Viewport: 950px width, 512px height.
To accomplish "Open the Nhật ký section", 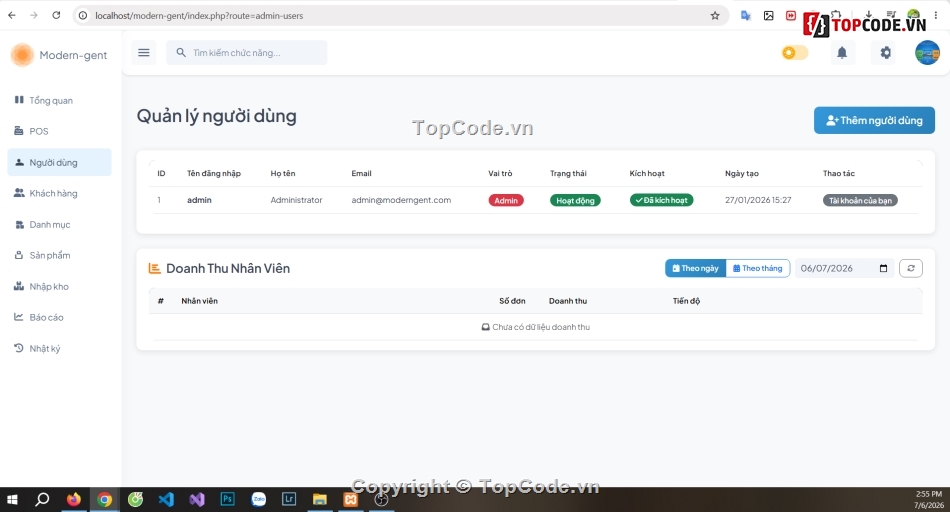I will [59, 348].
